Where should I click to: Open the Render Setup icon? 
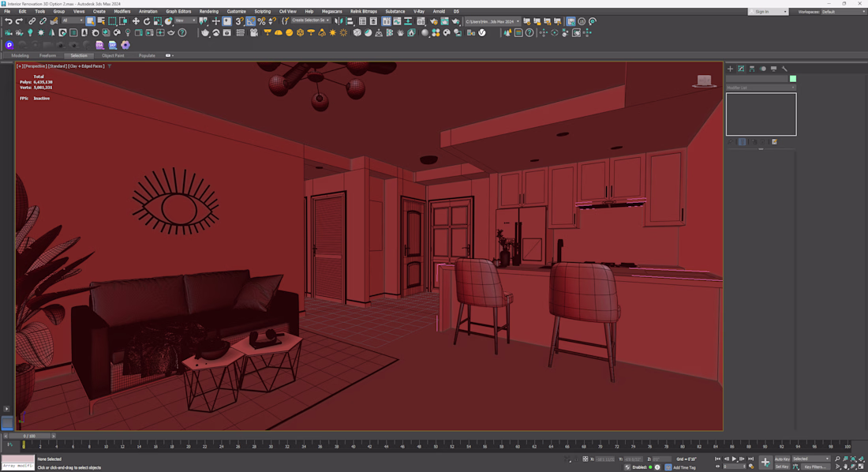[x=434, y=21]
